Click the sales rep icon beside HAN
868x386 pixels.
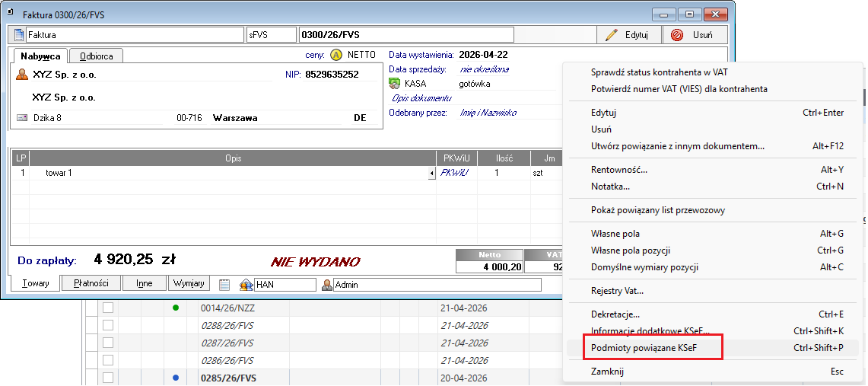[x=246, y=285]
